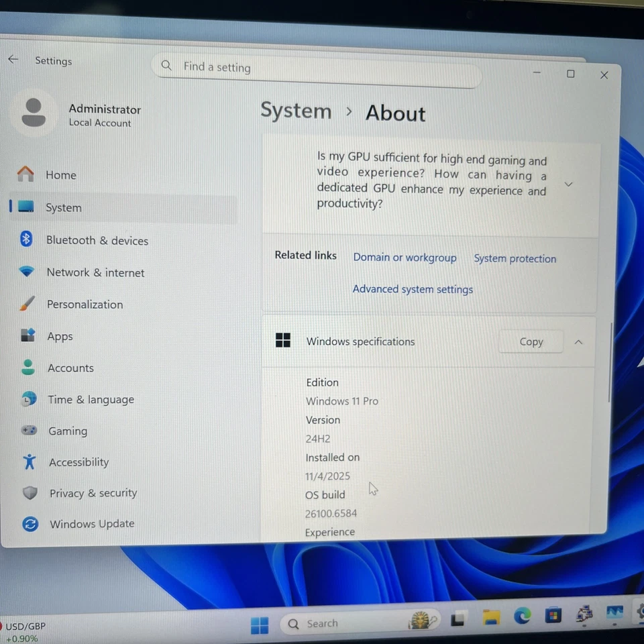Copy the Windows specifications
The width and height of the screenshot is (644, 644).
(531, 341)
